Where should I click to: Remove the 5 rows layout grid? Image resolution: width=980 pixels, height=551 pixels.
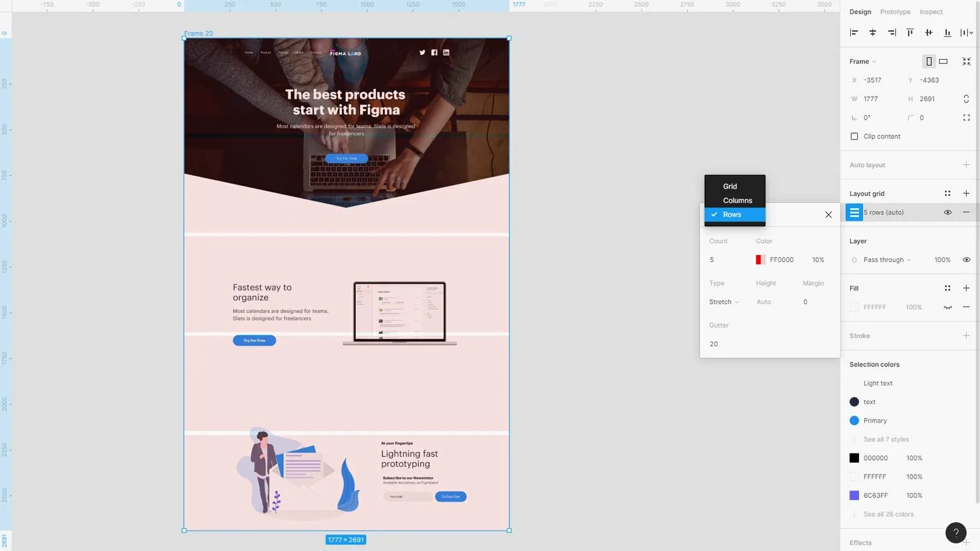pos(966,213)
